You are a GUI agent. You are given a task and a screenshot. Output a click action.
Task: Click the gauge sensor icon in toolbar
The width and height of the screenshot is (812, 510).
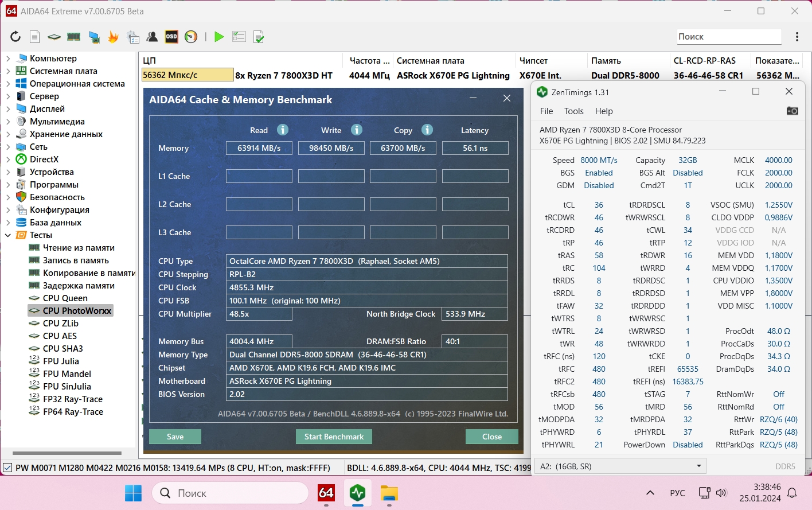191,37
